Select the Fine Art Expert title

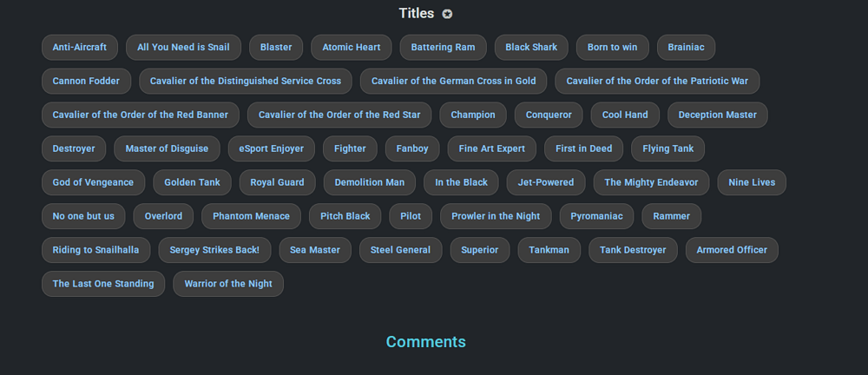tap(491, 148)
